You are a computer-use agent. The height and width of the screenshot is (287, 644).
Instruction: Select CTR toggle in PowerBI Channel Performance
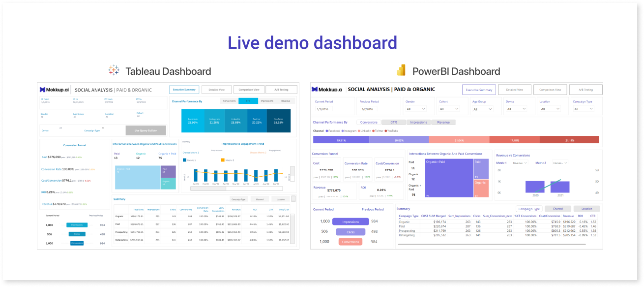pyautogui.click(x=394, y=122)
